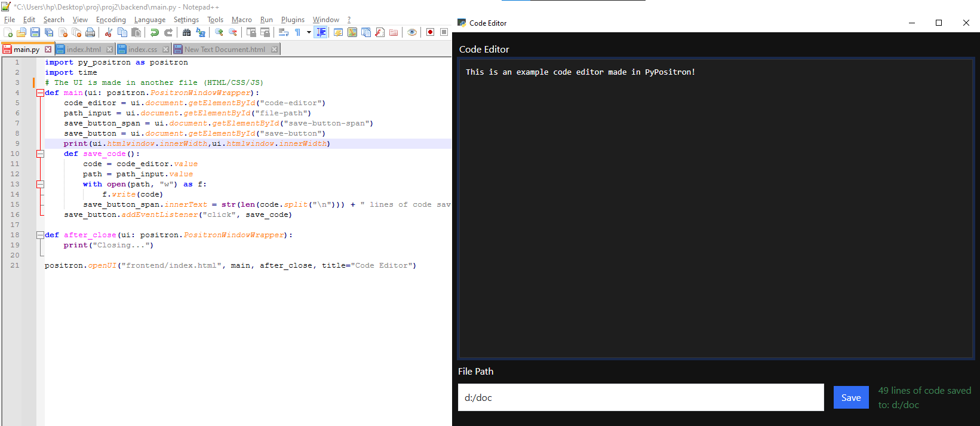Screen dimensions: 980x426
Task: Open the Search menu
Action: (54, 20)
